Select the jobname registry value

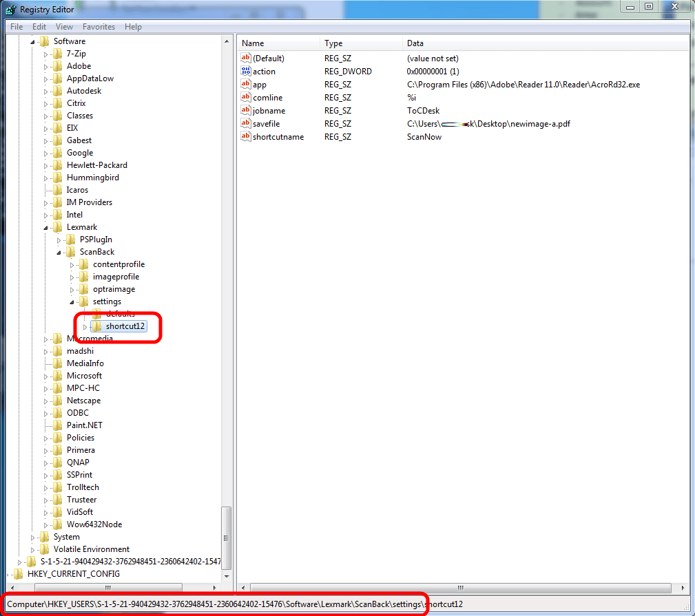(269, 111)
